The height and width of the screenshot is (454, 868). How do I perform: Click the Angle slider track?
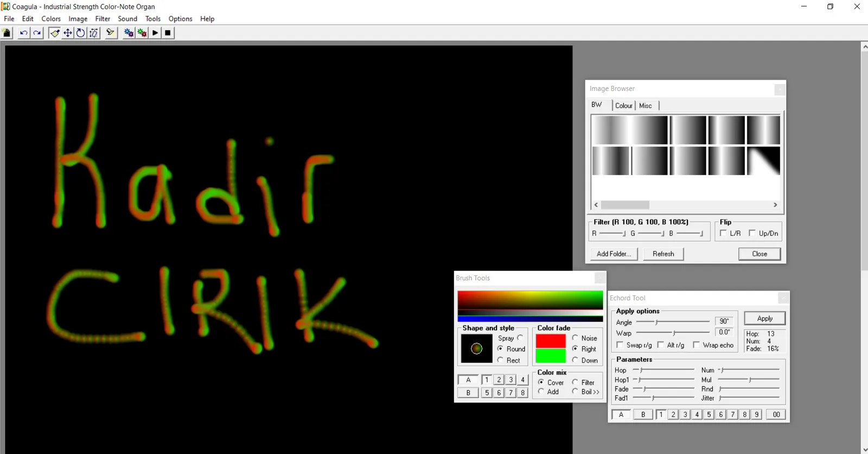[673, 322]
